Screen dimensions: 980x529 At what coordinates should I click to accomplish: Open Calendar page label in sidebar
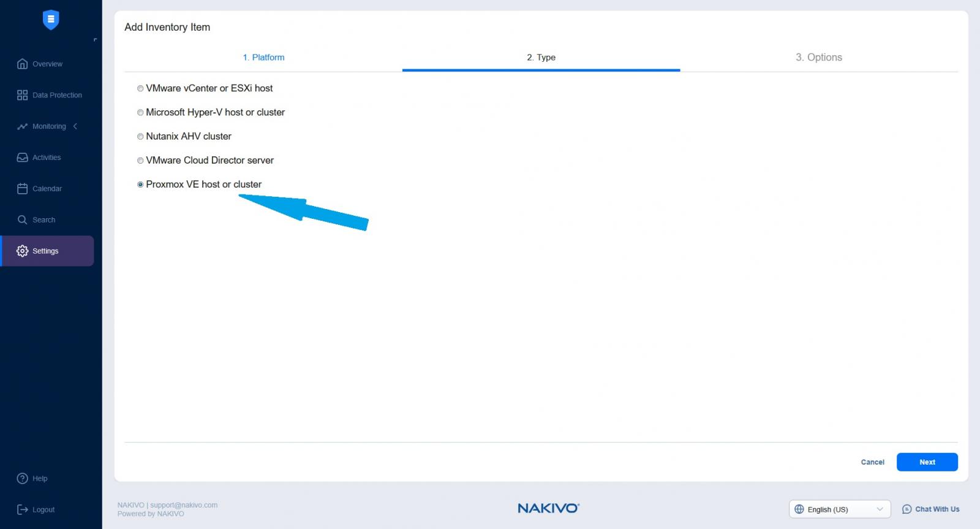(47, 189)
